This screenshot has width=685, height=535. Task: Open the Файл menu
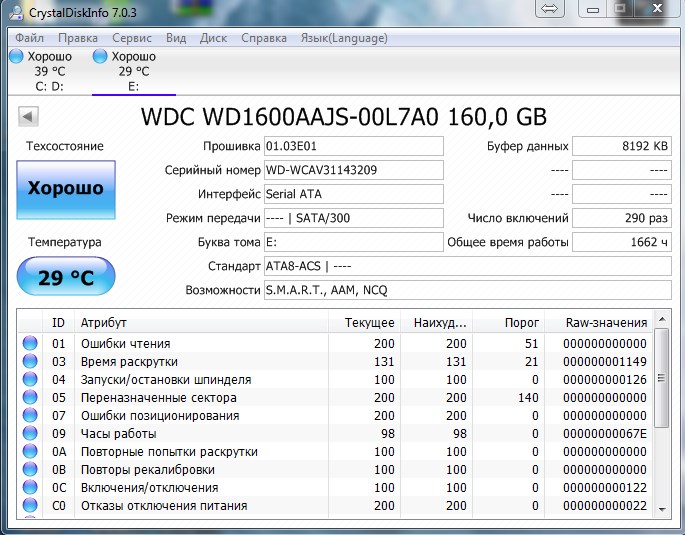(x=29, y=38)
